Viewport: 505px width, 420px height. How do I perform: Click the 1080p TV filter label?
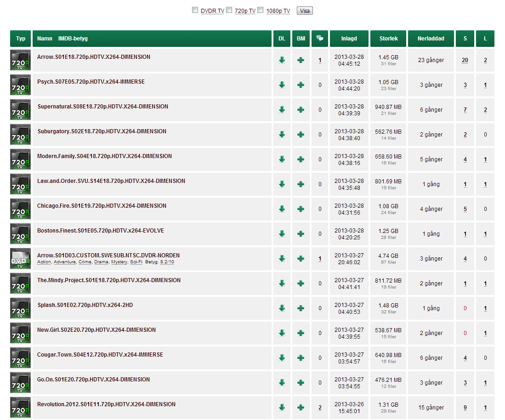[278, 11]
